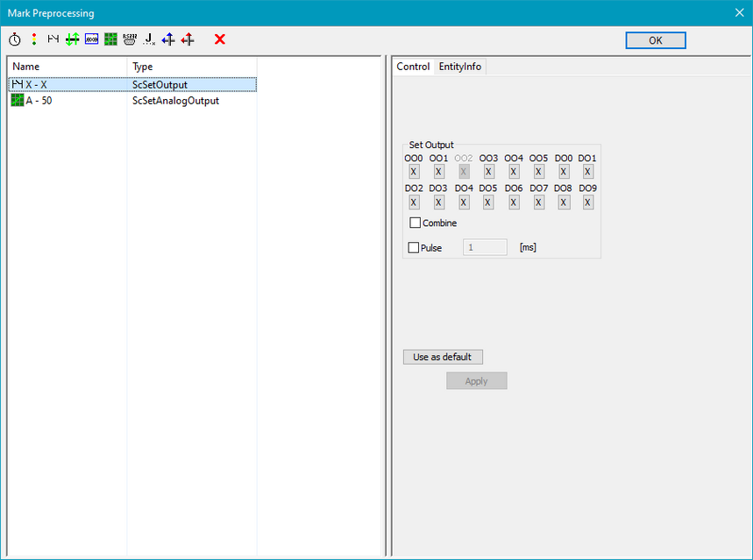Click the RS232 serial port icon
The image size is (753, 560).
[x=130, y=39]
